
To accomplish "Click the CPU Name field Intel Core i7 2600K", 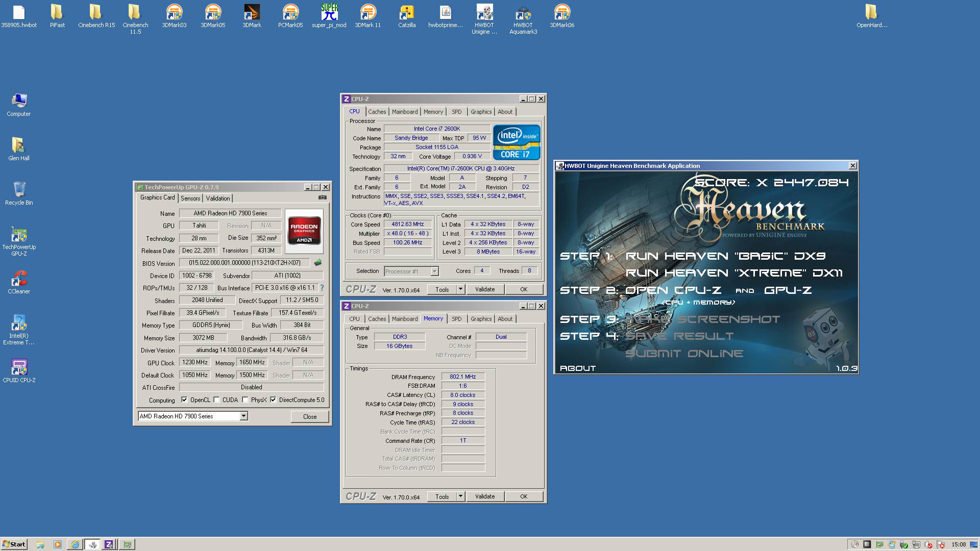I will click(x=437, y=129).
